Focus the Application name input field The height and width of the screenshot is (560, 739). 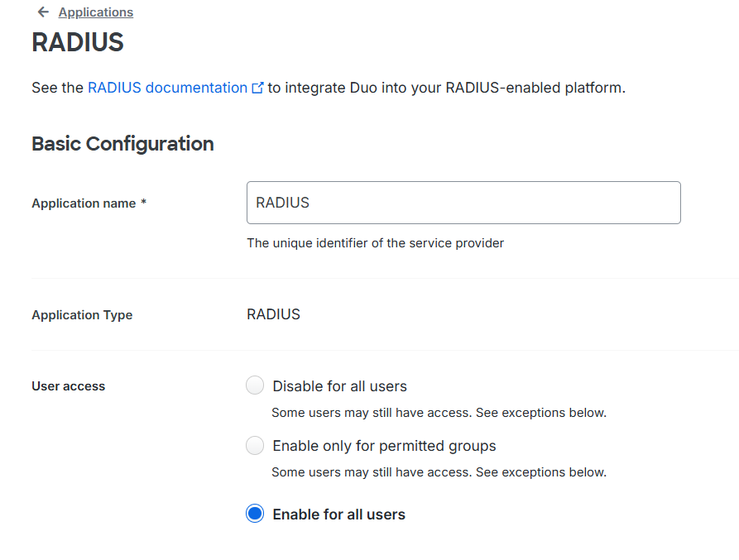click(463, 203)
